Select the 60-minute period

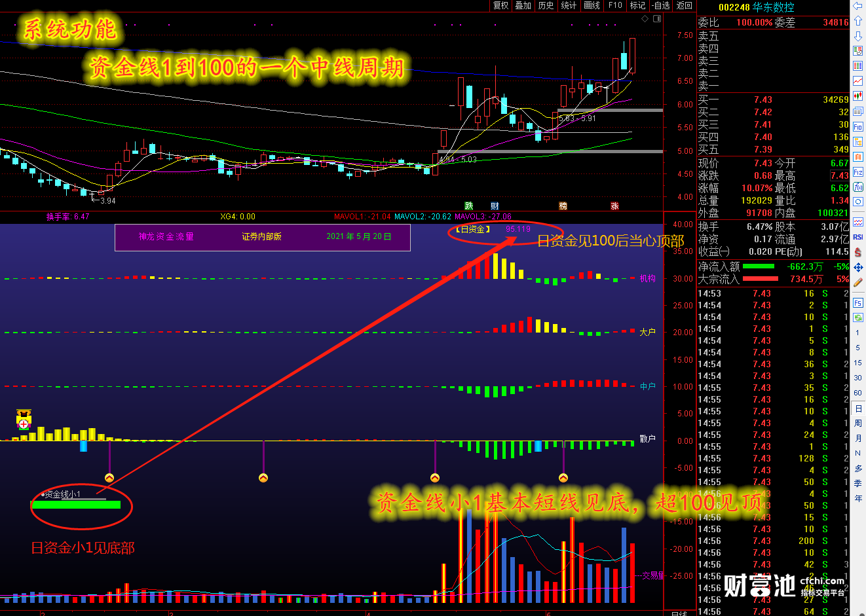coord(857,393)
